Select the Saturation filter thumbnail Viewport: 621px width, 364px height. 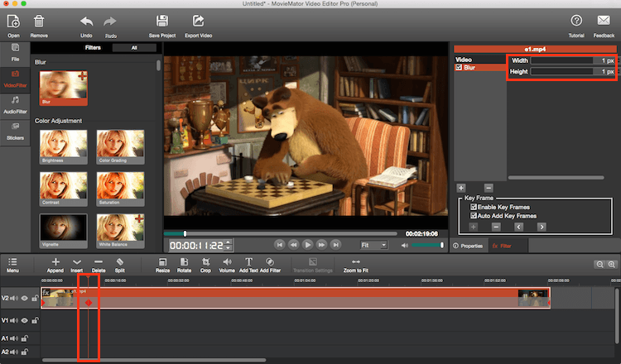[120, 189]
